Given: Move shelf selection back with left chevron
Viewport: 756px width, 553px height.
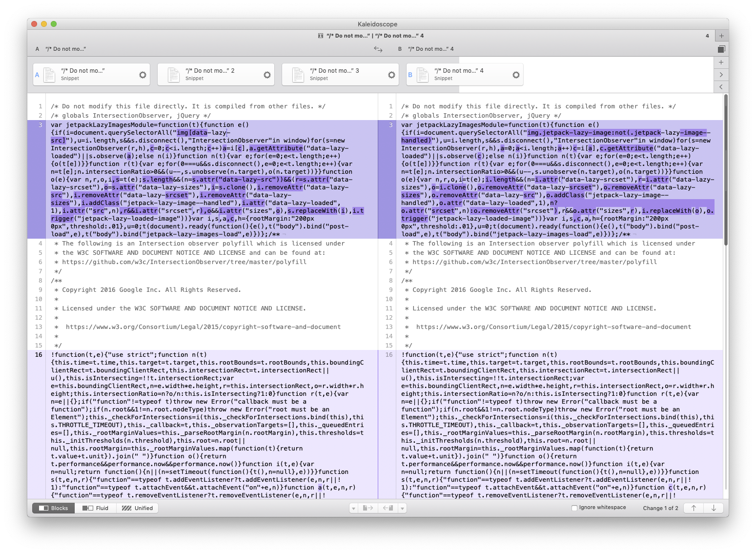Looking at the screenshot, I should tap(721, 87).
